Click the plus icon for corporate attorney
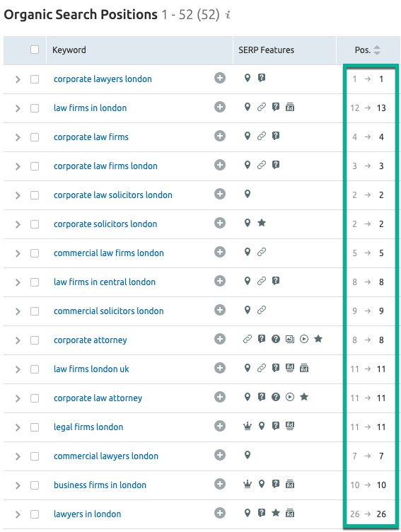This screenshot has height=532, width=401. click(x=220, y=339)
